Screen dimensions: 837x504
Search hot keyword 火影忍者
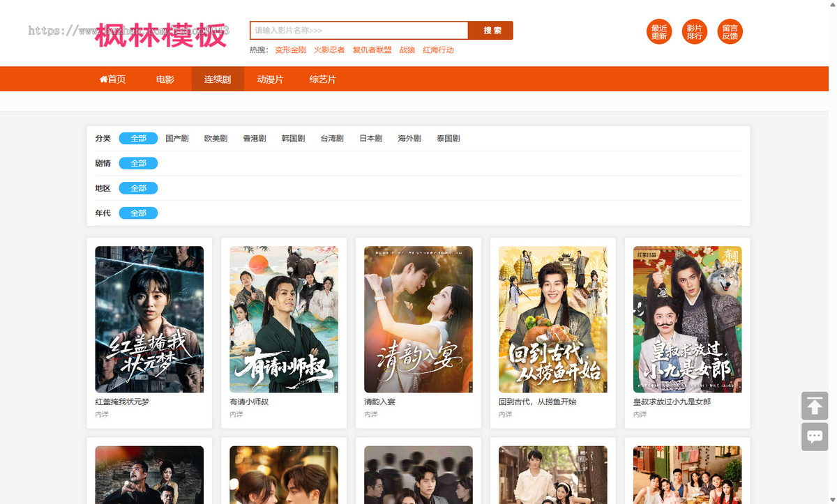point(329,50)
